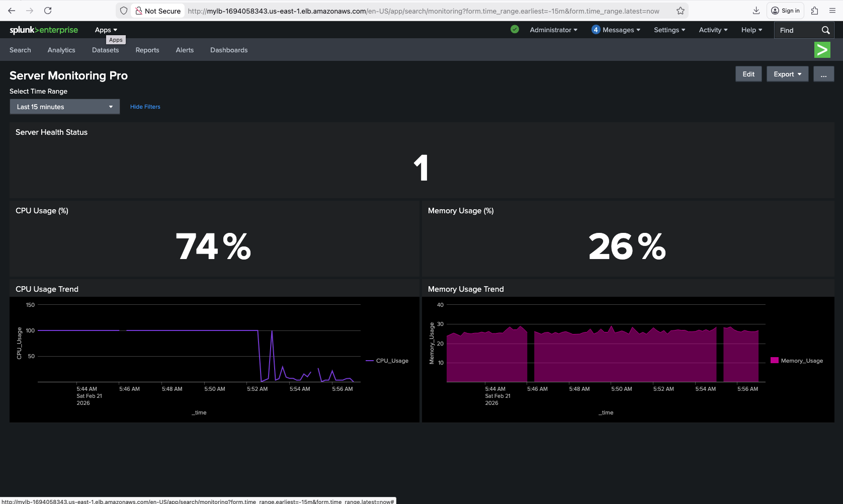Expand the Activity menu
The image size is (843, 504).
tap(713, 30)
